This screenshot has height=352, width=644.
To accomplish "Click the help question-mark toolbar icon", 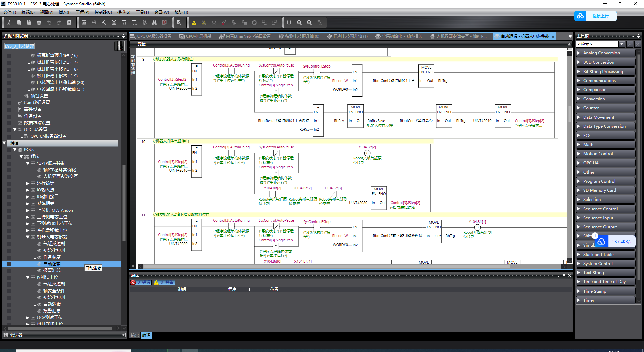I will (69, 23).
